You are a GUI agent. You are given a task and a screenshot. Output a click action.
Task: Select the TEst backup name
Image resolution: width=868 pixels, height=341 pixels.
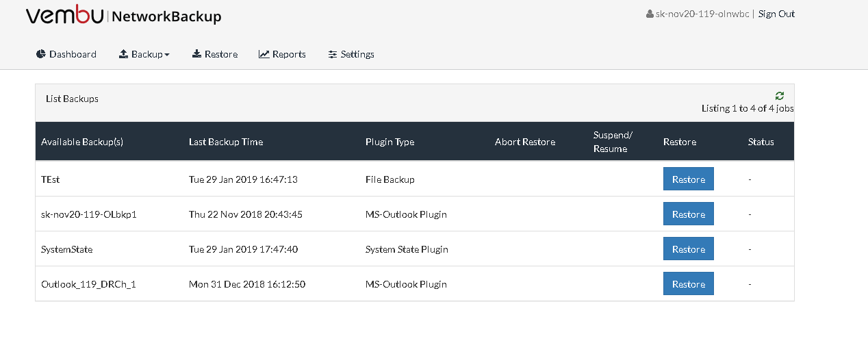point(51,179)
